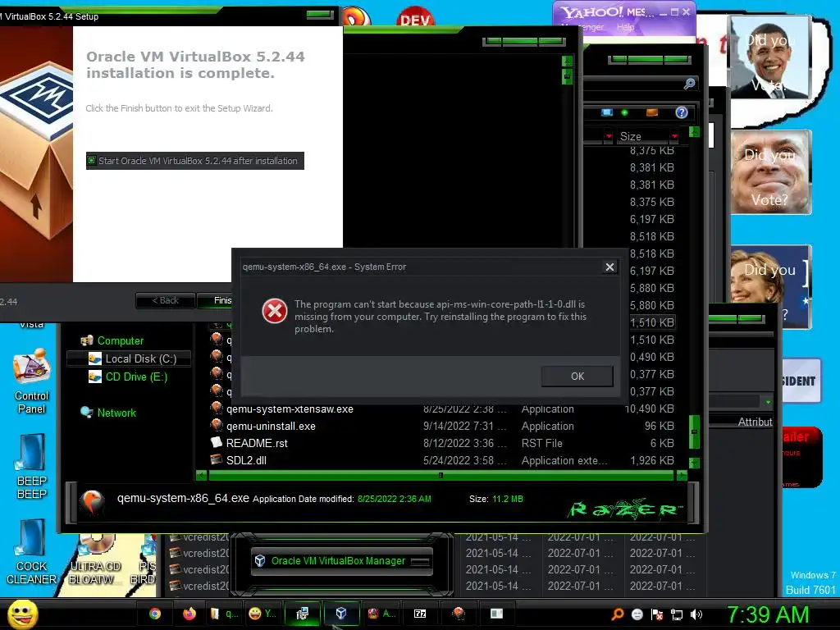
Task: Click the red DEV icon at the top
Action: [x=415, y=16]
